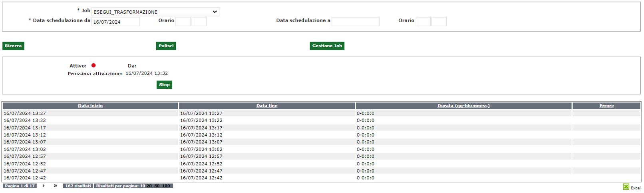Screen dimensions: 644x193
Task: Click the Stop button
Action: 164,85
